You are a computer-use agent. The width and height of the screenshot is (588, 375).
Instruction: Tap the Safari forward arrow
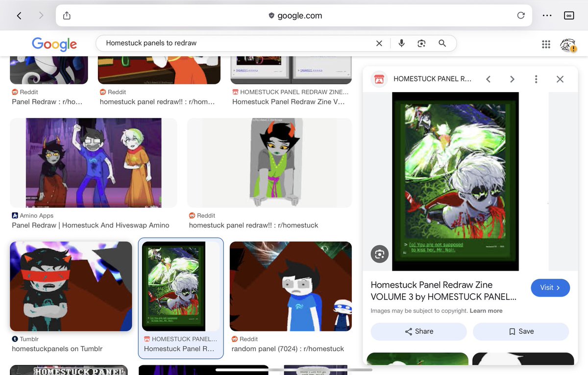41,16
